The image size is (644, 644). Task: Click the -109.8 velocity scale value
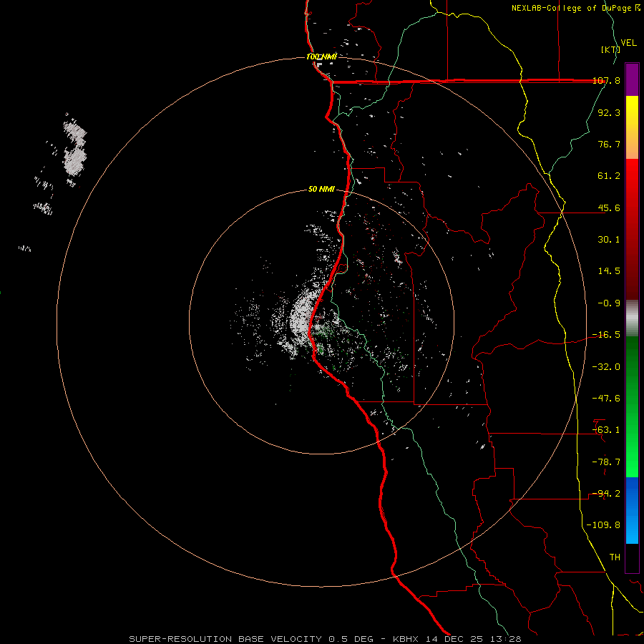click(x=603, y=525)
